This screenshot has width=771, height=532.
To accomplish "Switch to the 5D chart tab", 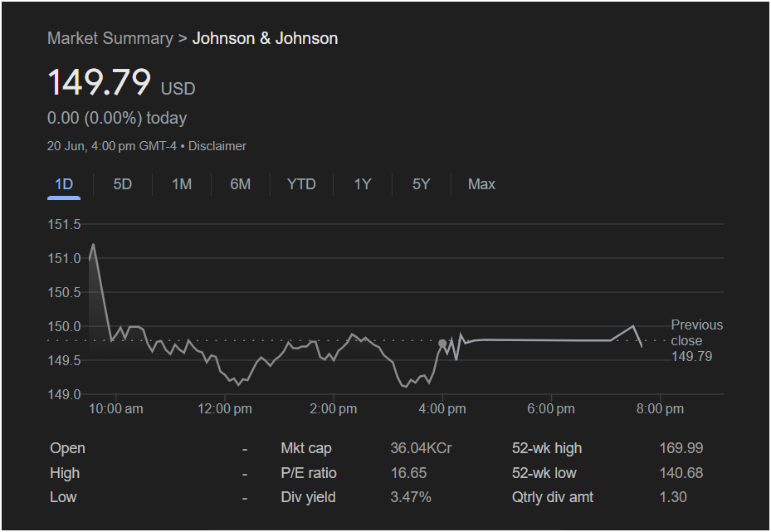I will pos(122,184).
